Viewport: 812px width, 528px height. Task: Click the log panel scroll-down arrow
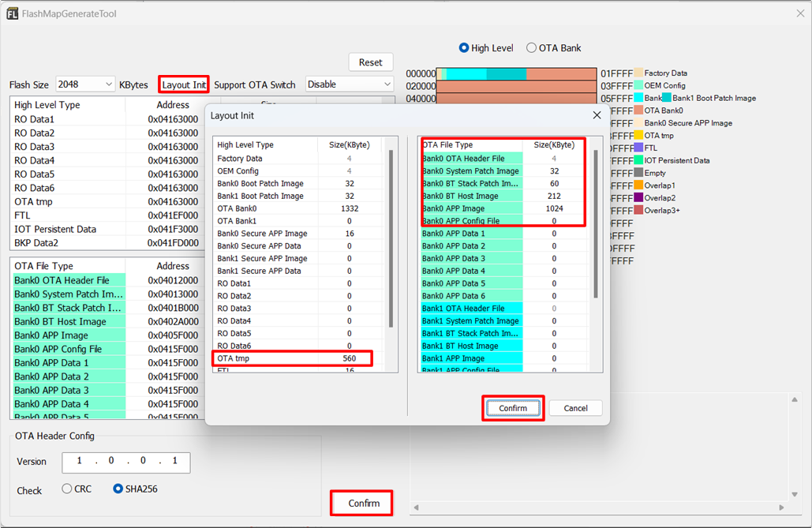point(795,494)
